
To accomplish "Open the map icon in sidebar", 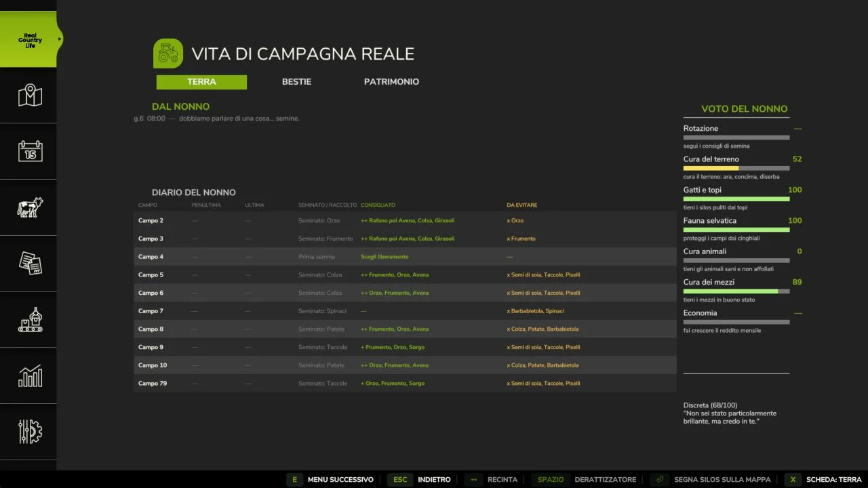I will [x=30, y=96].
